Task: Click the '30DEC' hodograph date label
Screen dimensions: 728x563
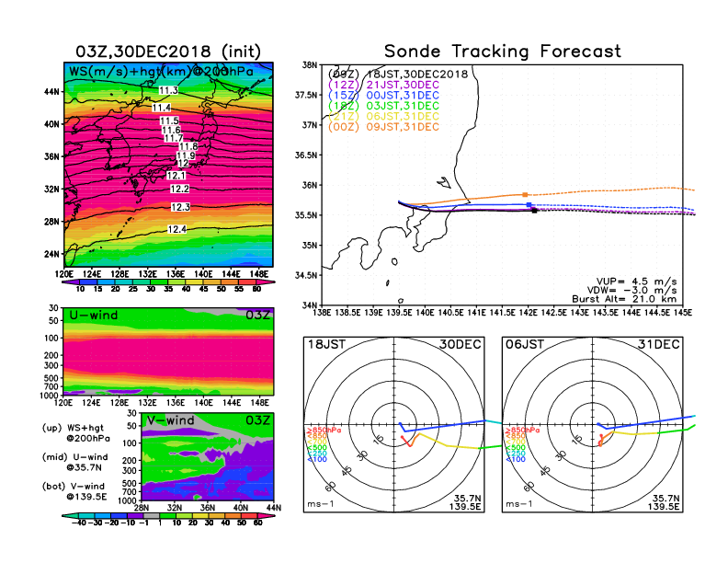Action: pos(461,344)
